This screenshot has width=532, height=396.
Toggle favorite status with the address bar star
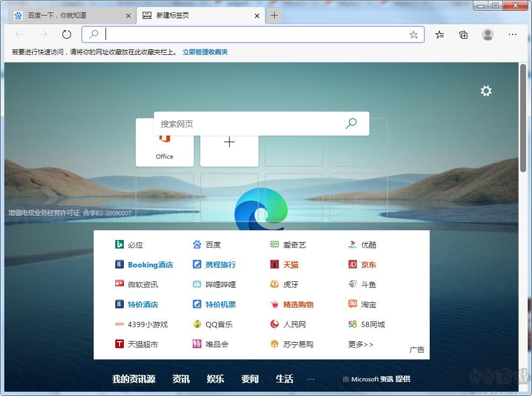point(414,34)
